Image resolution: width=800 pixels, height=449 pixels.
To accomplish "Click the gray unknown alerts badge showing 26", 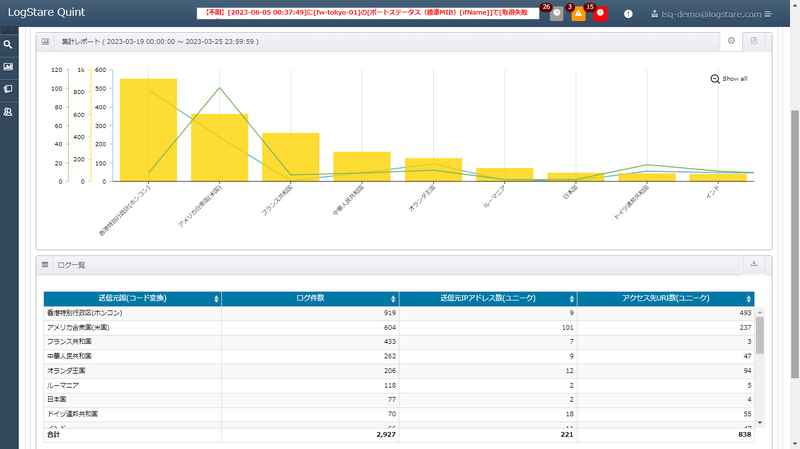I will 557,14.
